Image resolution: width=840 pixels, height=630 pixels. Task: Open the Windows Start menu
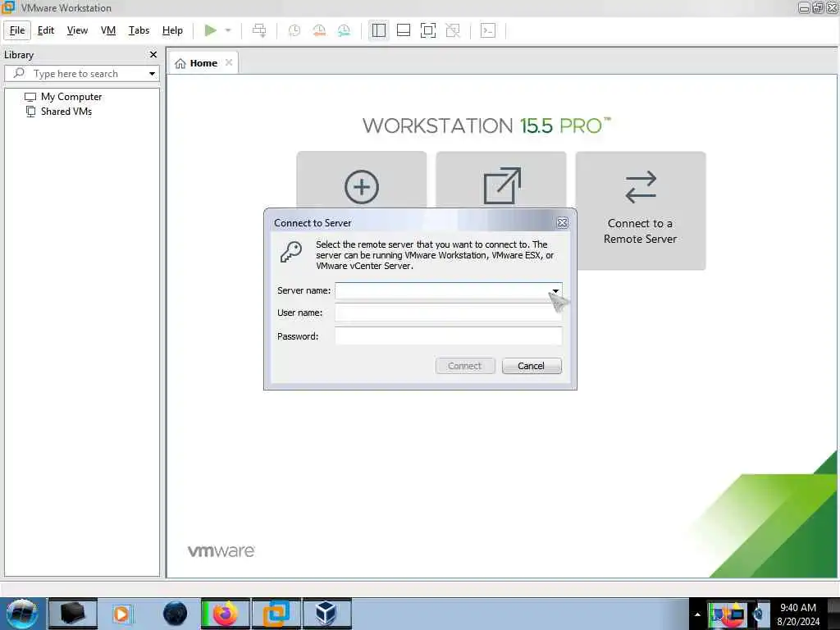click(22, 614)
